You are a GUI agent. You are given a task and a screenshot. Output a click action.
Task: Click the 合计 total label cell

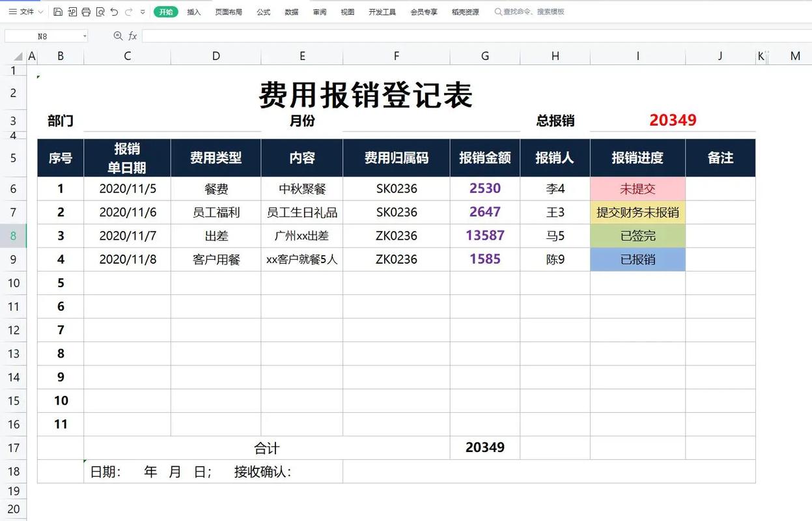[267, 447]
